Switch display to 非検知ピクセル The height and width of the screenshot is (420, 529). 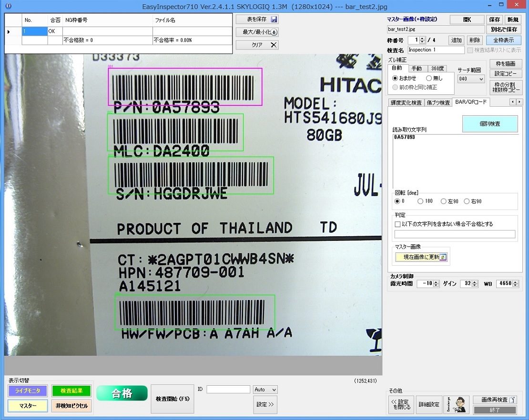pos(71,406)
